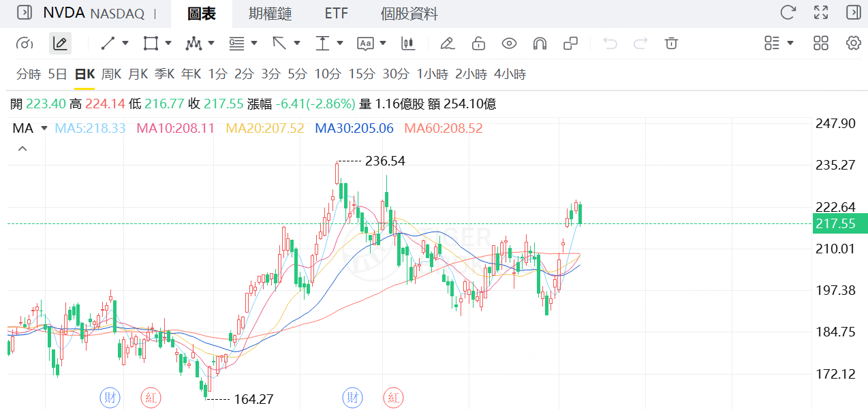Viewport: 868px width, 410px height.
Task: Collapse the indicator legend with the chevron
Action: [x=22, y=148]
